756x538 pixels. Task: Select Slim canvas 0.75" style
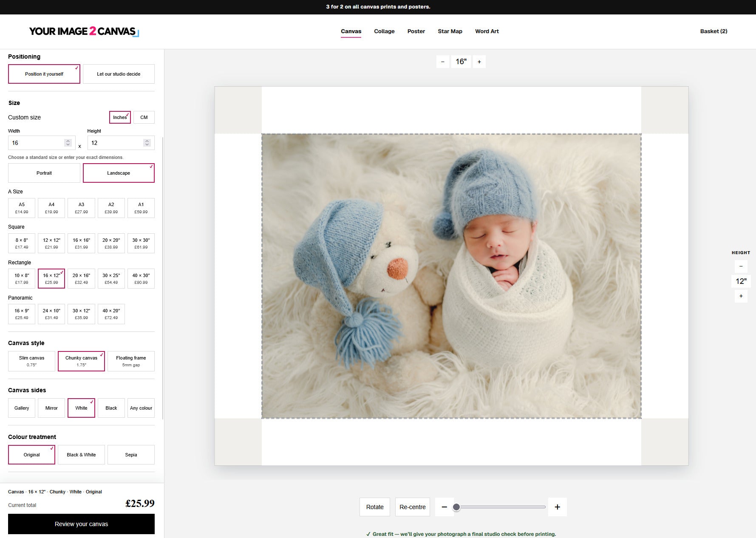(x=31, y=361)
